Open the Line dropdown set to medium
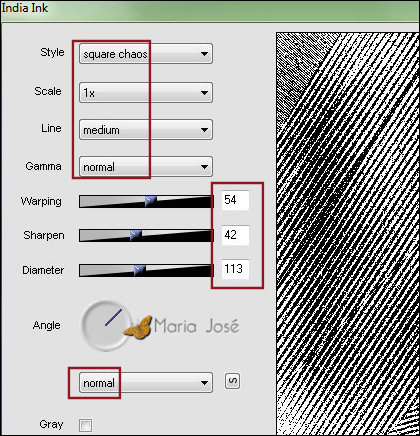420x436 pixels. (x=146, y=129)
